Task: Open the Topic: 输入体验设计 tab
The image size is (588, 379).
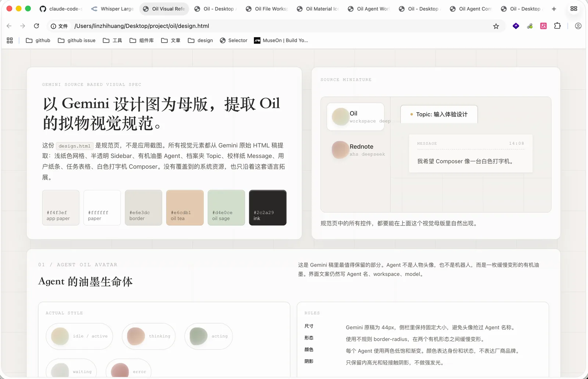Action: tap(439, 114)
